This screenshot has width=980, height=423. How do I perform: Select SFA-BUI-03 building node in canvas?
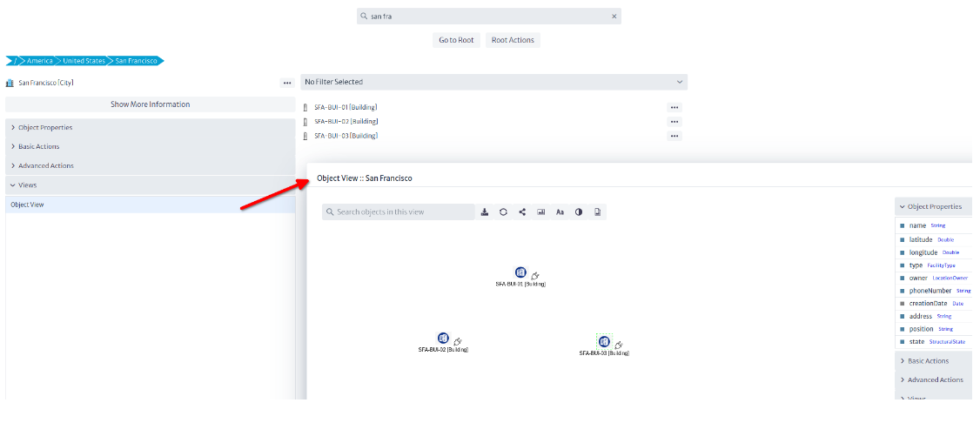click(604, 341)
